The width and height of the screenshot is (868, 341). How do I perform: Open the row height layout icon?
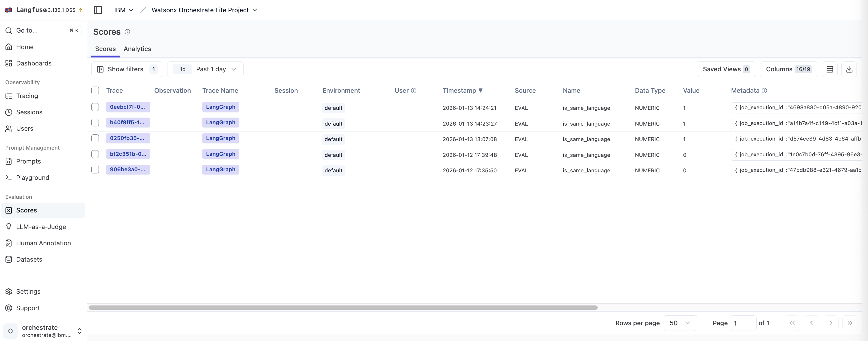830,69
